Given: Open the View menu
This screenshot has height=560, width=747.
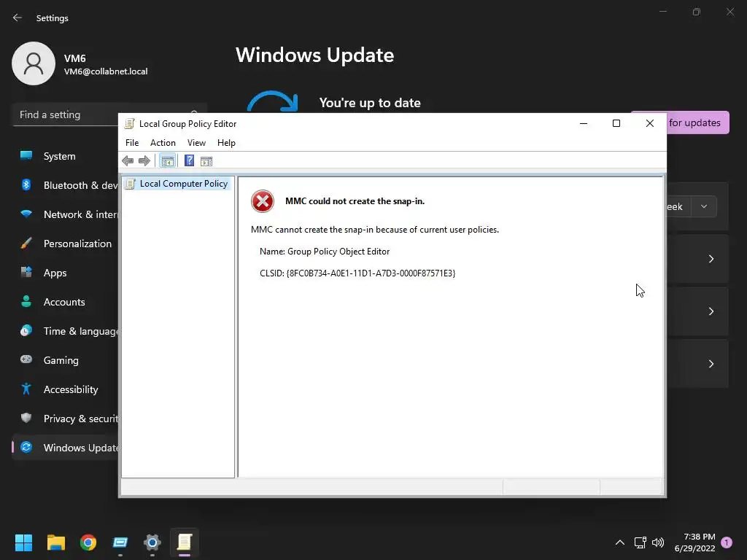Looking at the screenshot, I should click(x=196, y=143).
